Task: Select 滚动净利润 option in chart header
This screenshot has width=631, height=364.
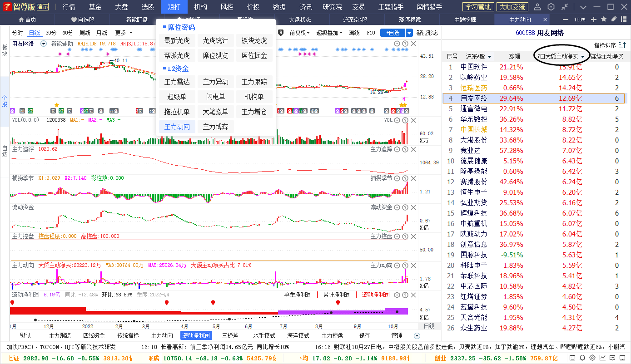Action: point(376,295)
